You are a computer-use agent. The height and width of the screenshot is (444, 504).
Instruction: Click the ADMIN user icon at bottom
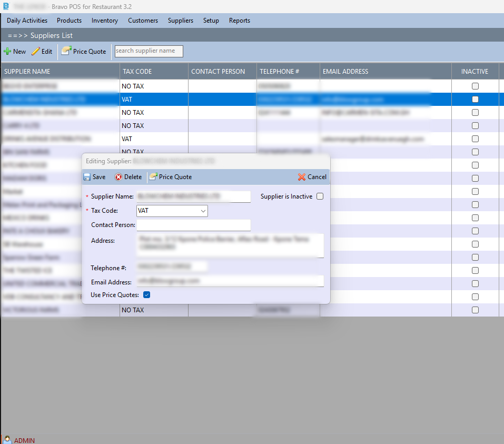tap(7, 440)
